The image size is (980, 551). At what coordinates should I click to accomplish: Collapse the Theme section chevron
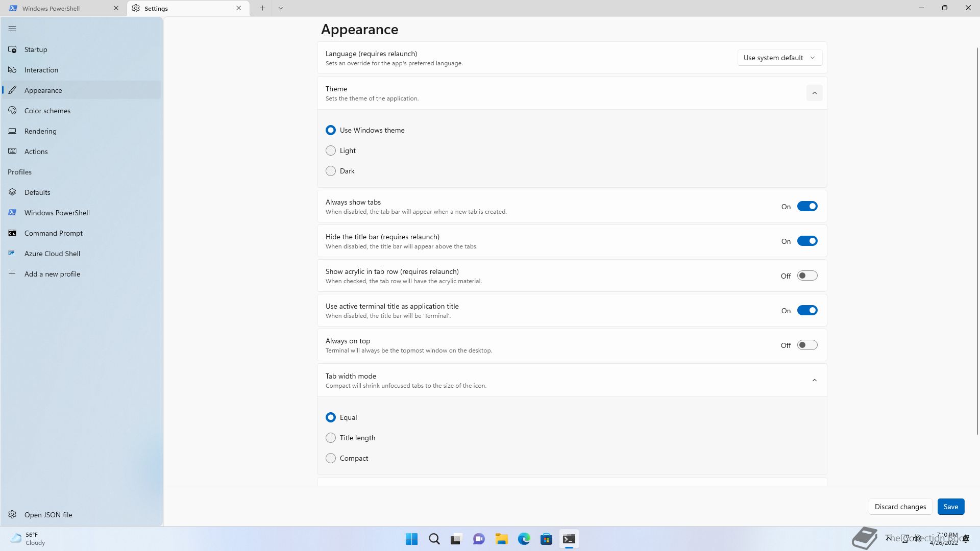[x=814, y=93]
